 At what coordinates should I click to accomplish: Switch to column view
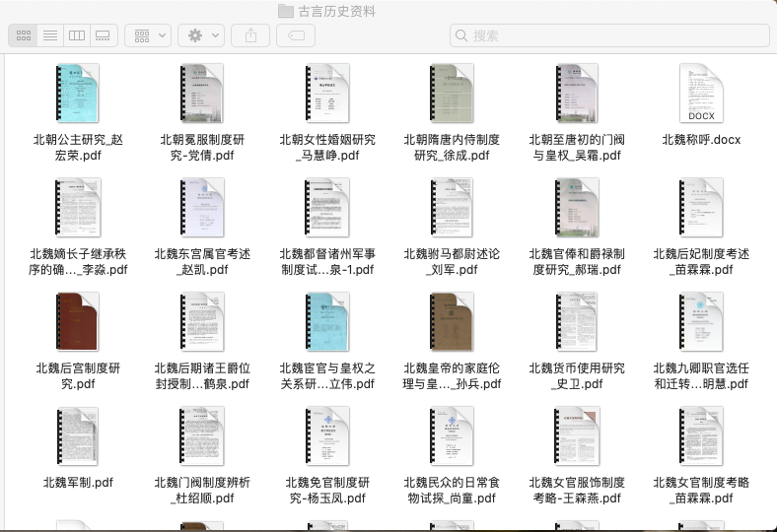tap(77, 35)
